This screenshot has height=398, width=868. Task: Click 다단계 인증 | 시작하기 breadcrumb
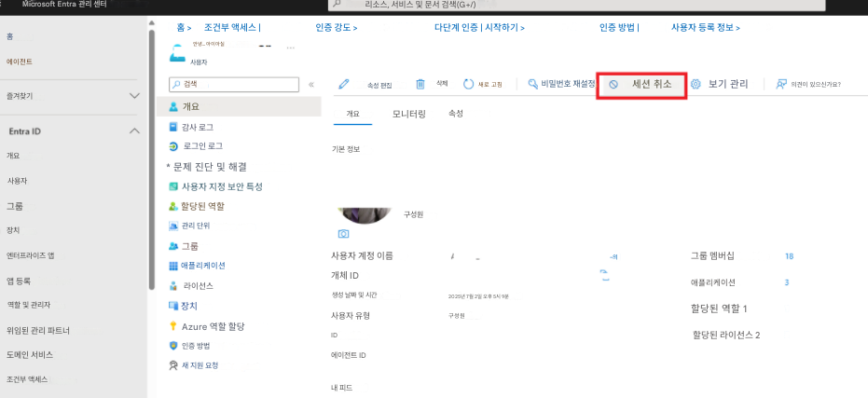tap(476, 27)
